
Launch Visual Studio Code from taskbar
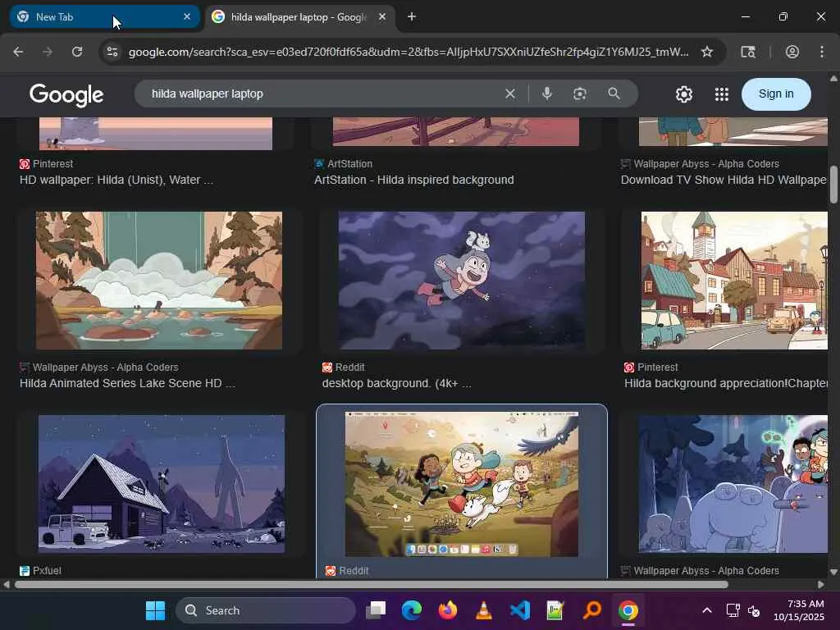pos(519,610)
